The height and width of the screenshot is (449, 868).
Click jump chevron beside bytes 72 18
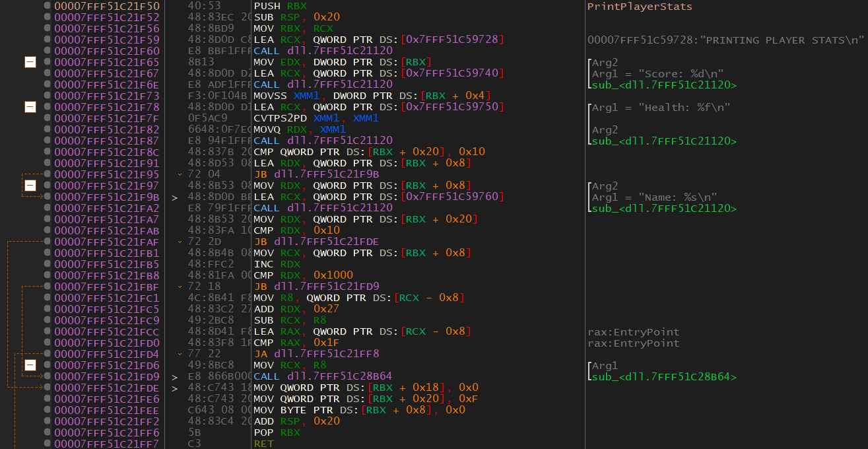(x=180, y=287)
